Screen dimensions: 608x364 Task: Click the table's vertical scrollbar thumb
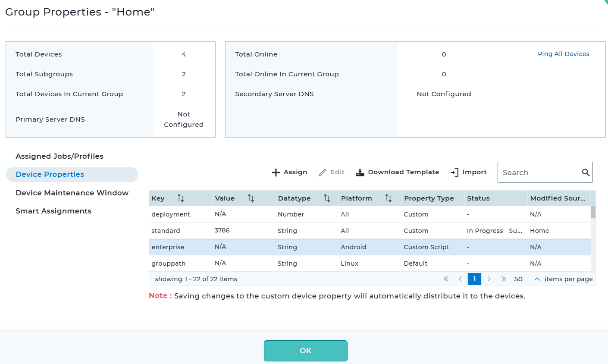point(593,212)
